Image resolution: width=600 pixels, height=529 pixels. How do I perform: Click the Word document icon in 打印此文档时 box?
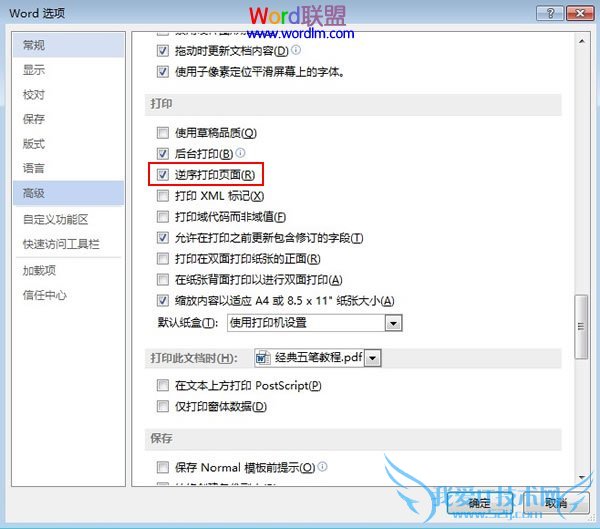263,358
